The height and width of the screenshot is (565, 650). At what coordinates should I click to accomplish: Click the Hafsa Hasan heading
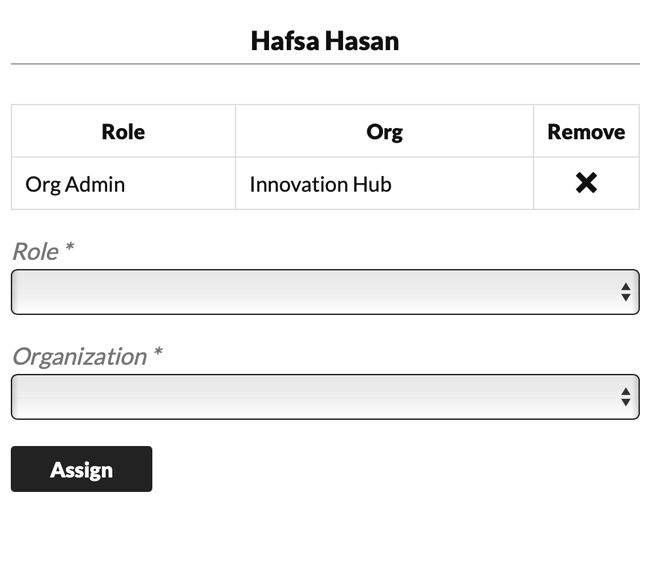(325, 41)
